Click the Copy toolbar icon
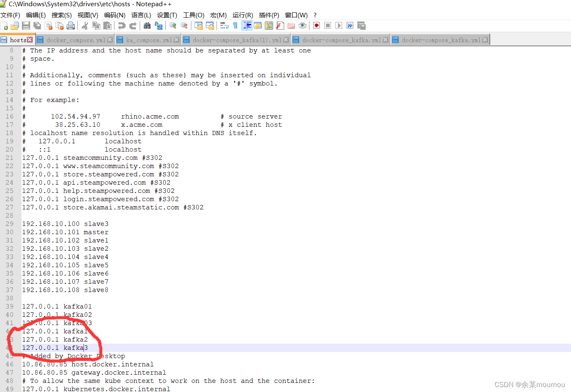The image size is (571, 392). coord(96,26)
